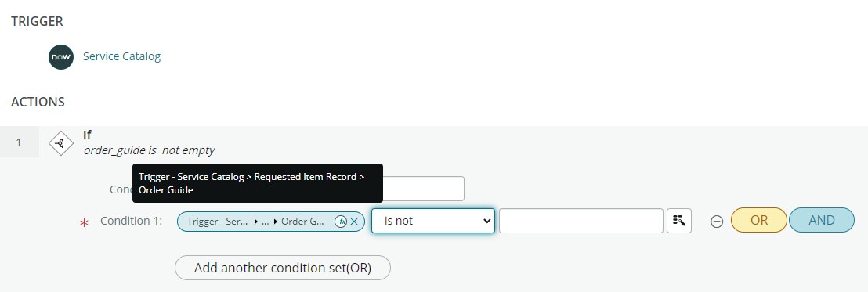Open the Service Catalog trigger link

(121, 56)
